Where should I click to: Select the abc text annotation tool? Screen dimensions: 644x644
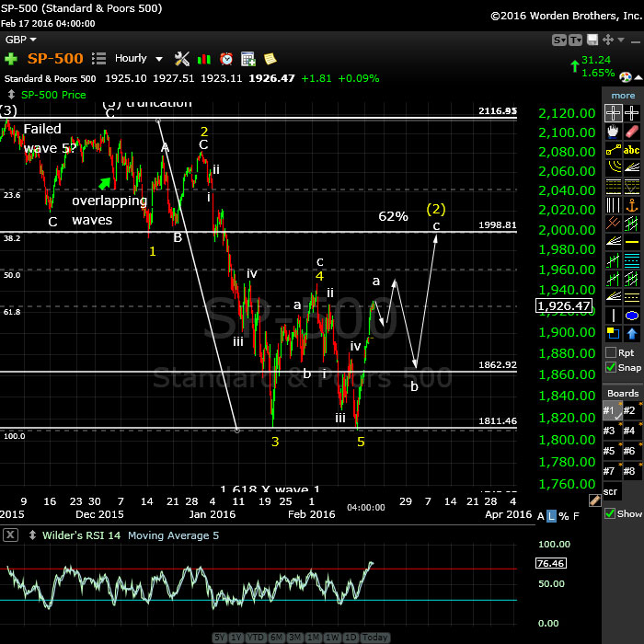632,150
